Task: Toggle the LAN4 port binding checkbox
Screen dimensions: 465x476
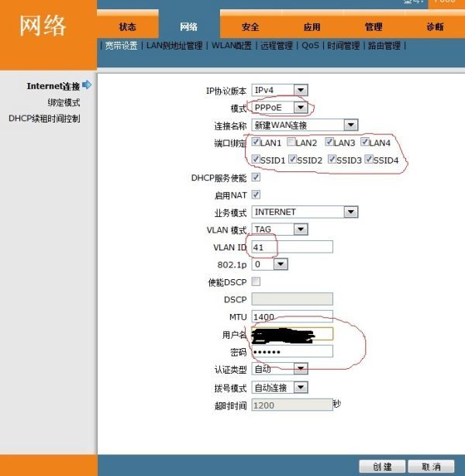Action: (x=365, y=142)
